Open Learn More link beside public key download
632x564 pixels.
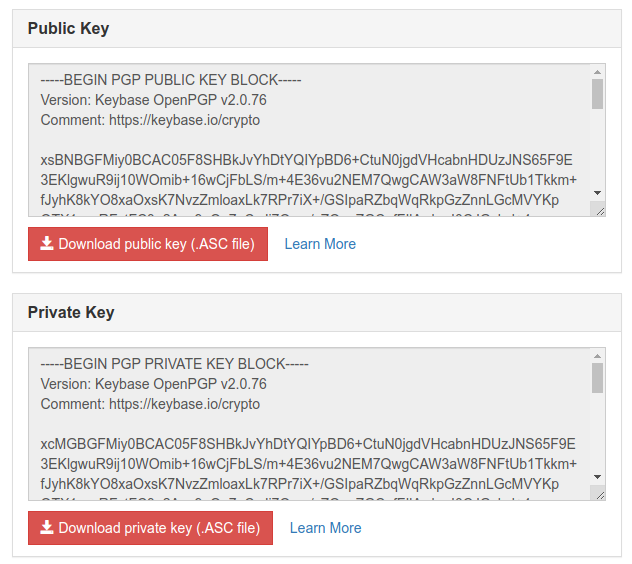pos(320,244)
